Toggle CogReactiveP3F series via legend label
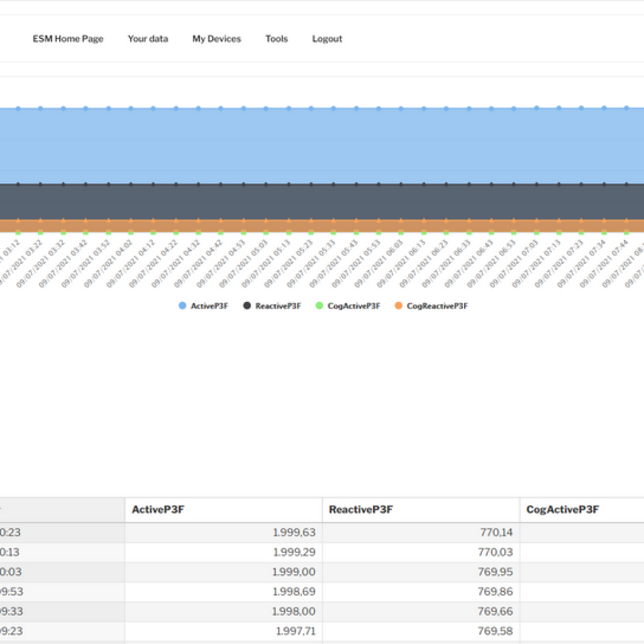Viewport: 644px width, 644px height. pyautogui.click(x=437, y=306)
